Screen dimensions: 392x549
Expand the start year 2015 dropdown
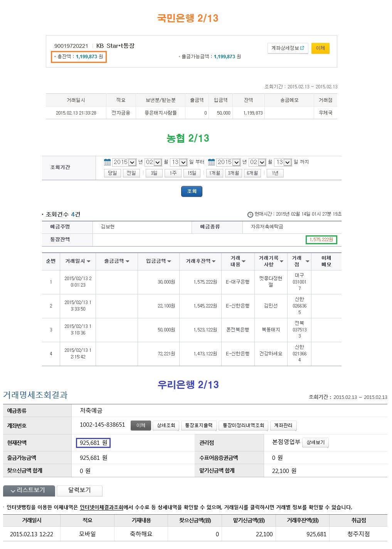[132, 162]
